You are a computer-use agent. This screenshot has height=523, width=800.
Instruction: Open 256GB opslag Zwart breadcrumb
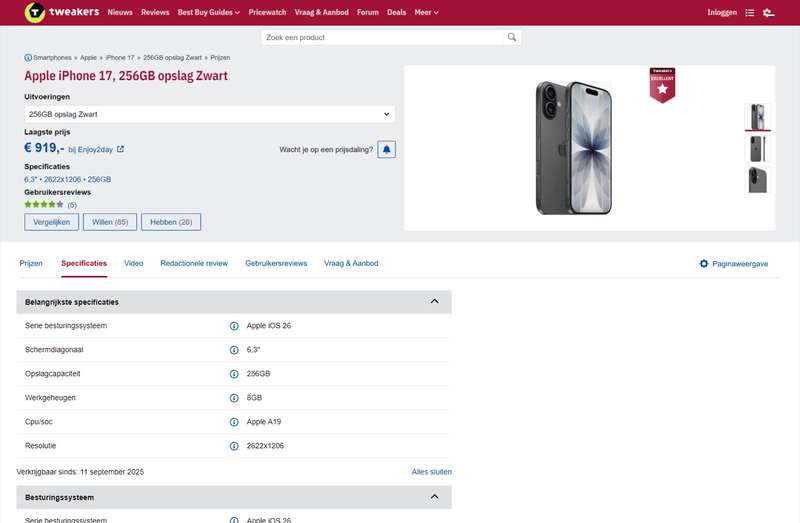[x=172, y=58]
